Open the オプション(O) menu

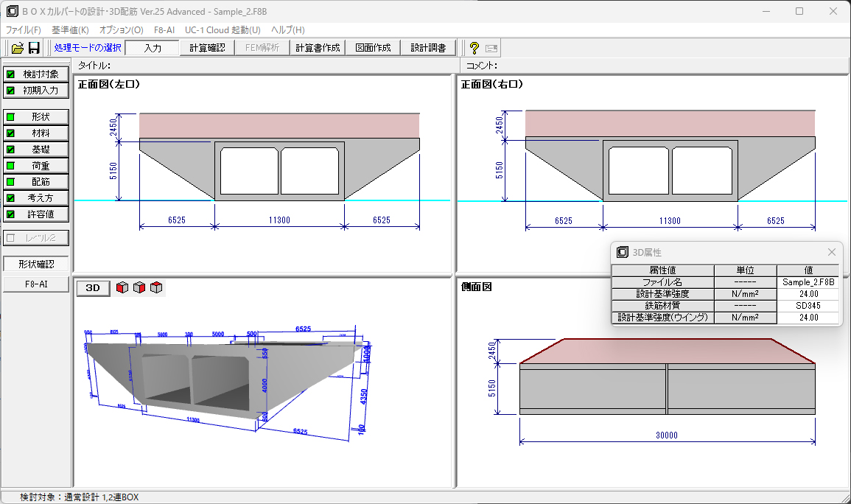pos(122,29)
